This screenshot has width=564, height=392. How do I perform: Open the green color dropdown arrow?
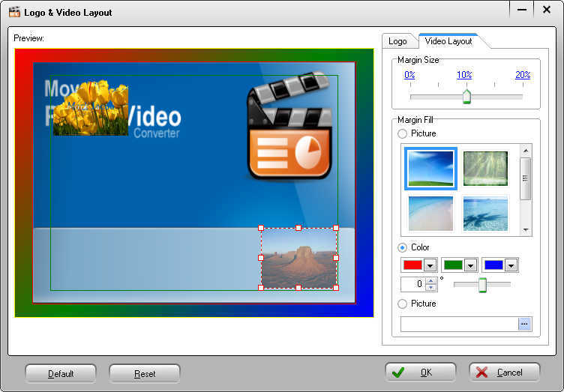click(x=470, y=265)
